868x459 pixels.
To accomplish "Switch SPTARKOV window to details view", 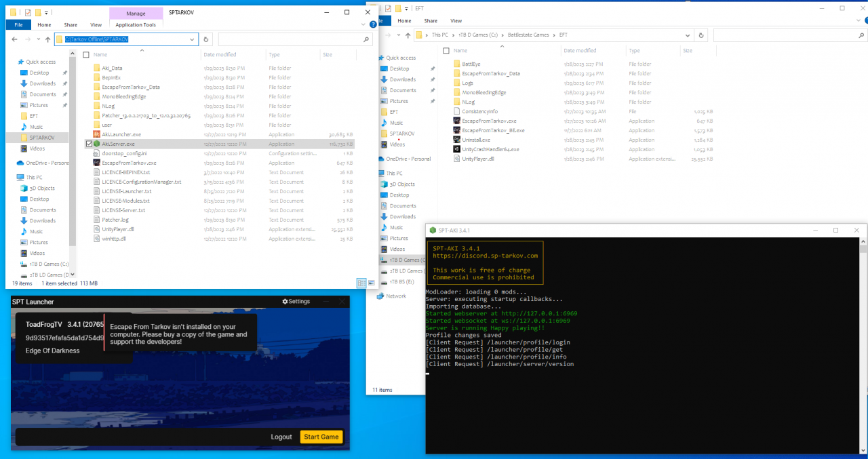I will [x=360, y=283].
